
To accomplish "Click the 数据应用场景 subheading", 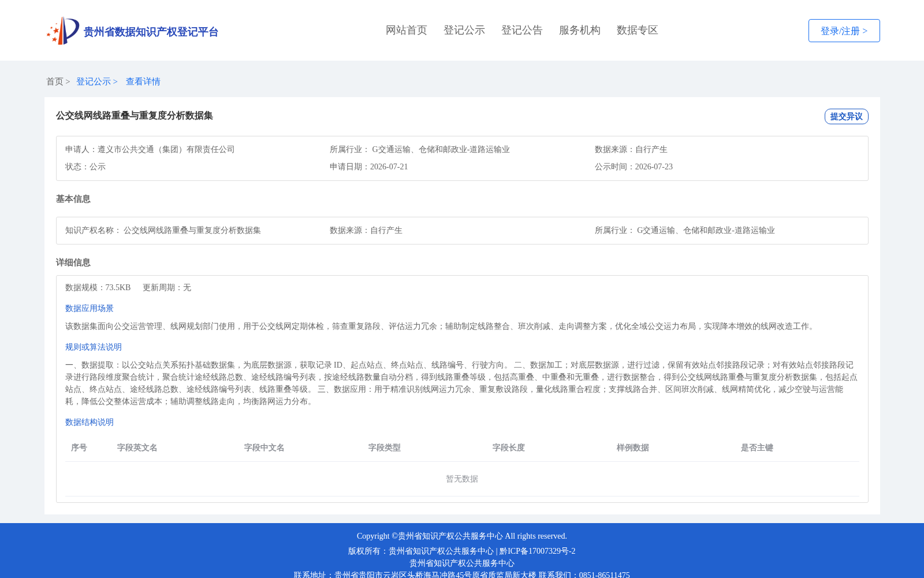I will pos(90,308).
